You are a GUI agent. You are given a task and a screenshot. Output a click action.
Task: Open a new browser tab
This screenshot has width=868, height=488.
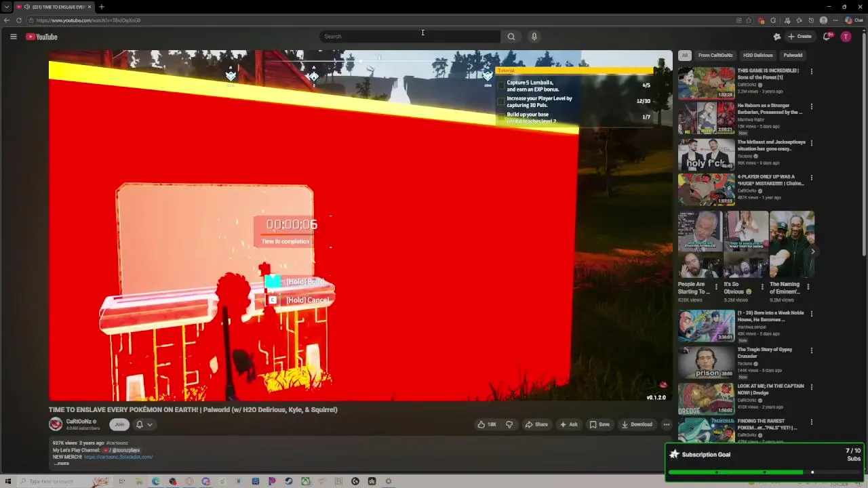click(101, 7)
